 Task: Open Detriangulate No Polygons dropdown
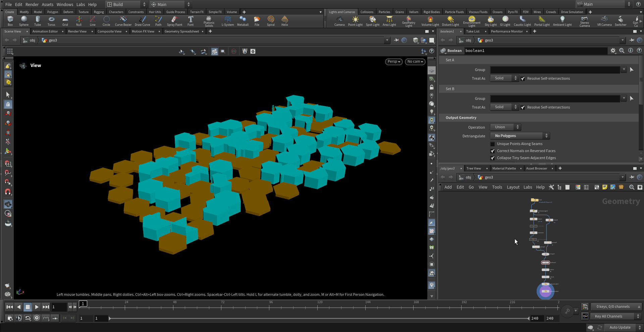point(520,136)
